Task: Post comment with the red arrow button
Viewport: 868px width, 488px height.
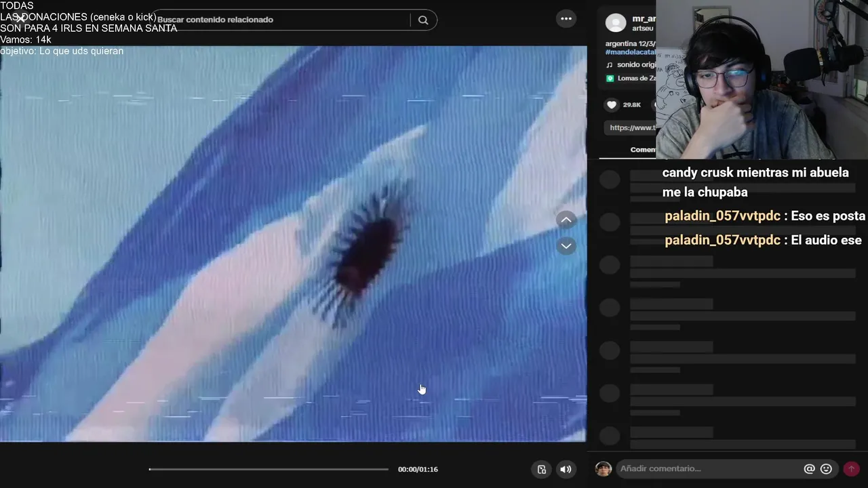Action: click(x=851, y=469)
